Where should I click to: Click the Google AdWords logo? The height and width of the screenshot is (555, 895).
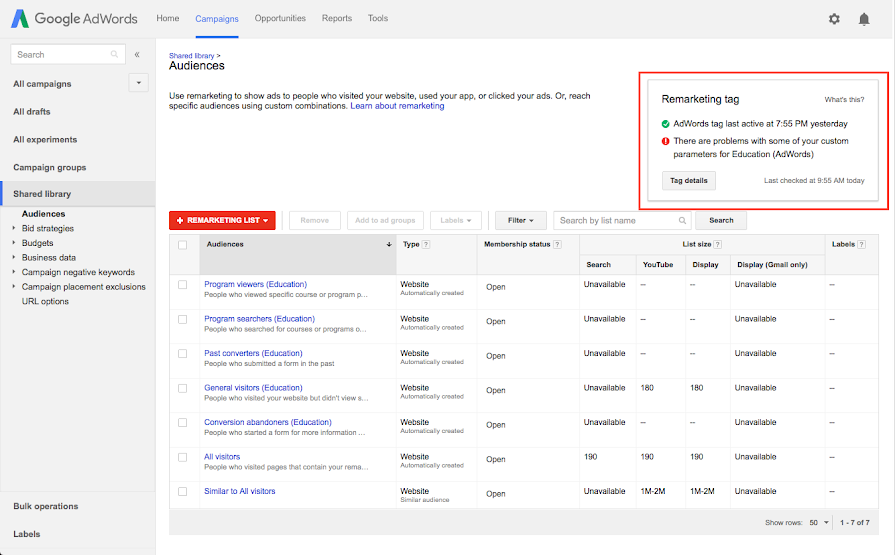click(x=74, y=18)
